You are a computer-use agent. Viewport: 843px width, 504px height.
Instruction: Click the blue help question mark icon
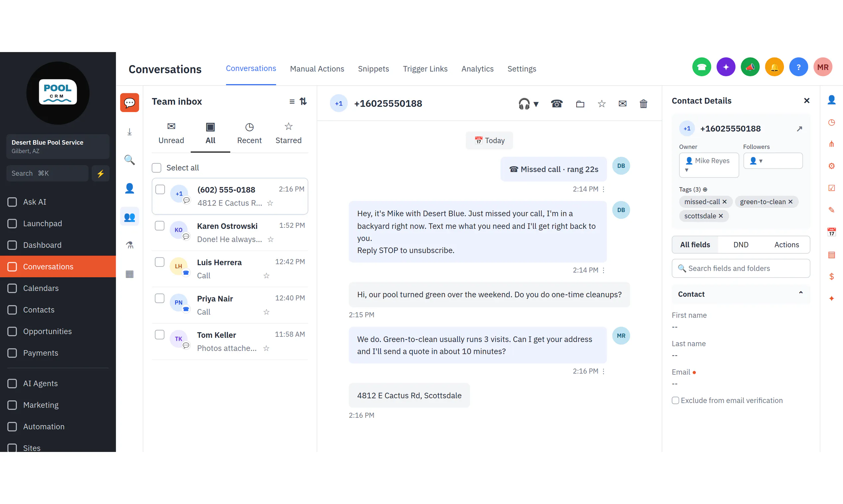[798, 67]
